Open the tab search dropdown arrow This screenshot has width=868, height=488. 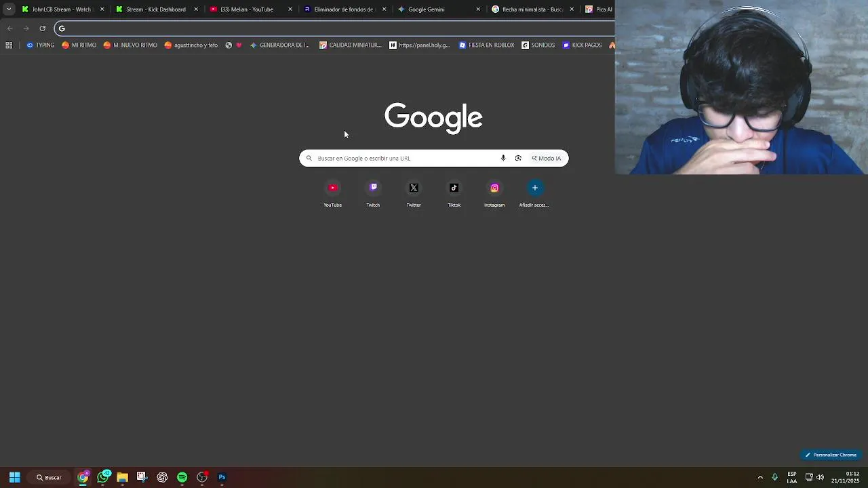[9, 9]
